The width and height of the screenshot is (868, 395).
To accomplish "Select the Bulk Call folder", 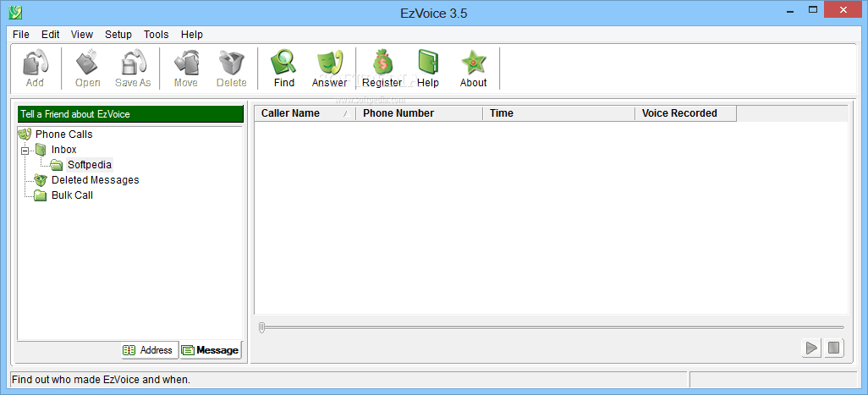I will coord(72,195).
